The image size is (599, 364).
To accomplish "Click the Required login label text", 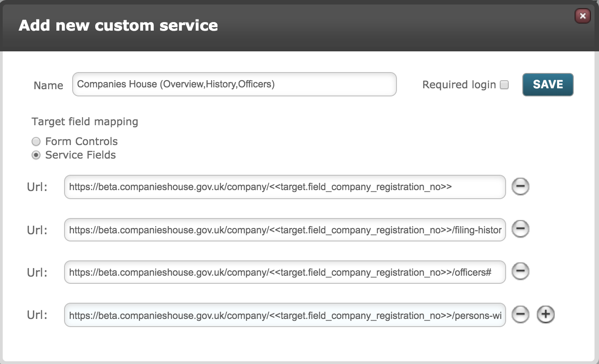I will (x=459, y=85).
